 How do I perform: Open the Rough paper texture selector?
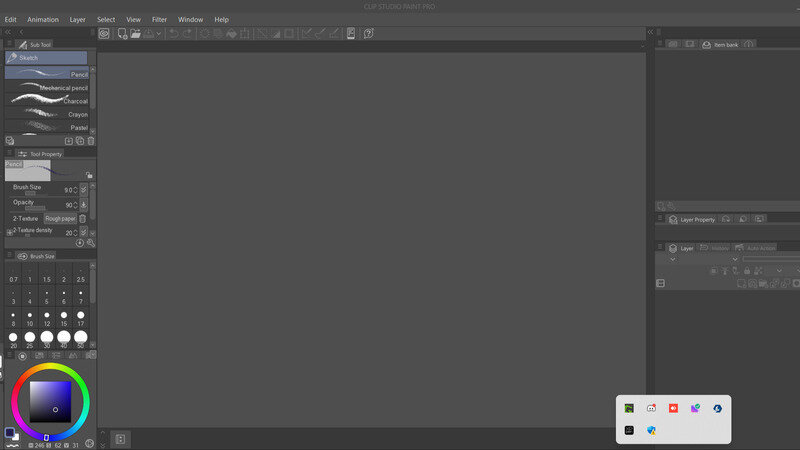[60, 218]
